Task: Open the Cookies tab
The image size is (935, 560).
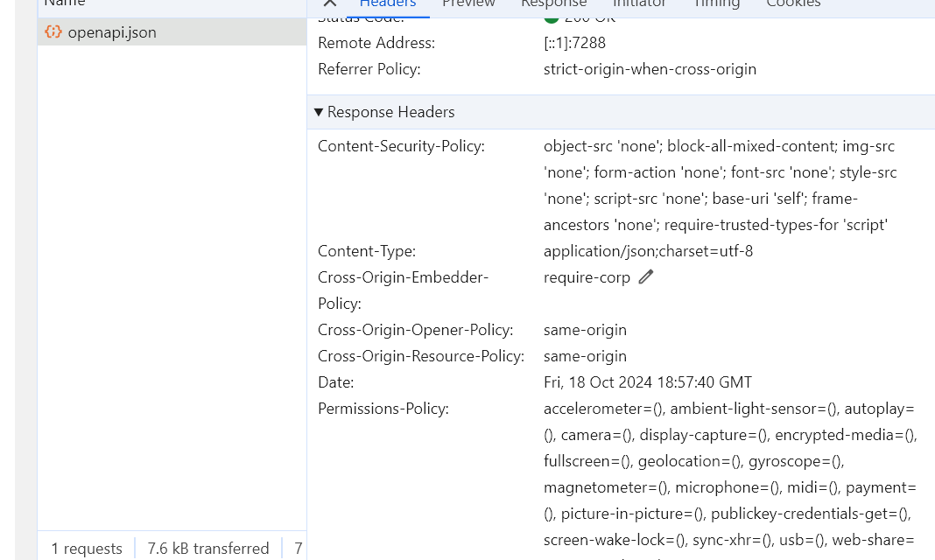Action: (x=793, y=4)
